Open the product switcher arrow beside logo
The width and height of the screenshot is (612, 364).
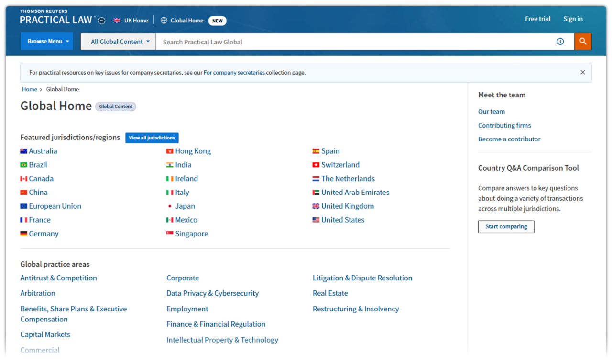click(x=102, y=21)
